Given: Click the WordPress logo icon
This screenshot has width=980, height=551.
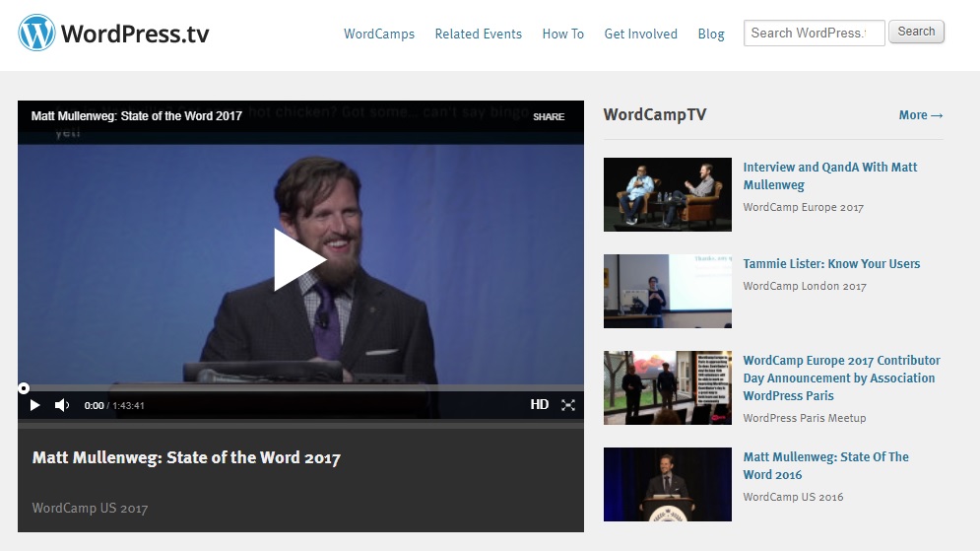Looking at the screenshot, I should click(x=36, y=33).
